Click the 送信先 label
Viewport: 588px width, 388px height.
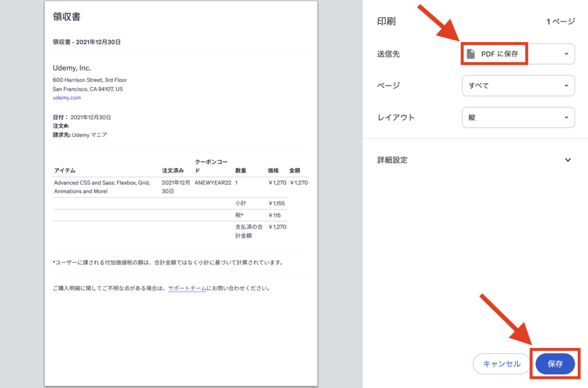click(x=388, y=54)
